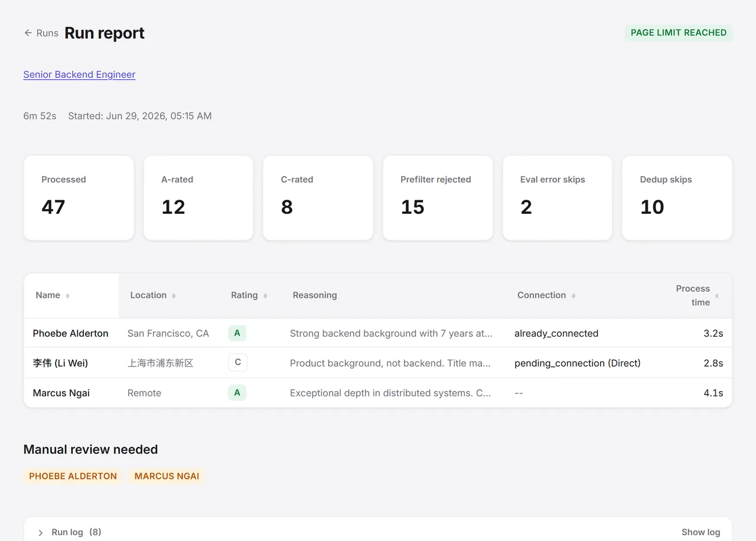The height and width of the screenshot is (541, 756).
Task: Select the Processed 47 stat card
Action: click(x=79, y=198)
